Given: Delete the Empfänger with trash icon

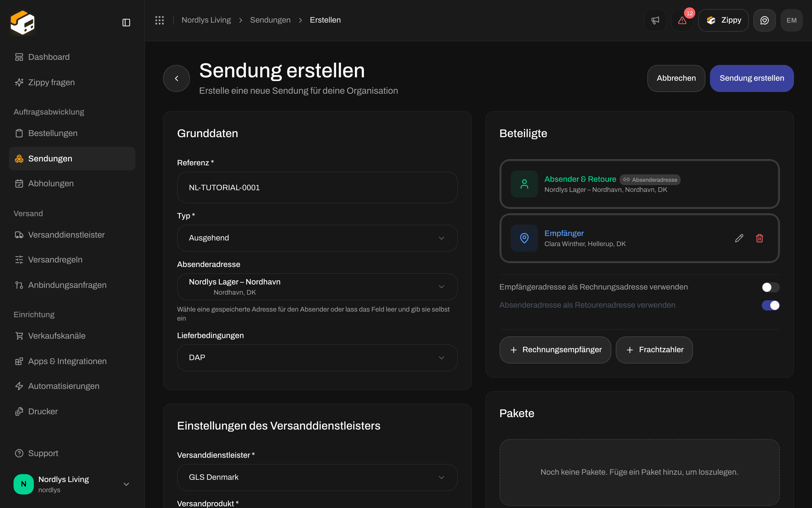Looking at the screenshot, I should [x=760, y=238].
